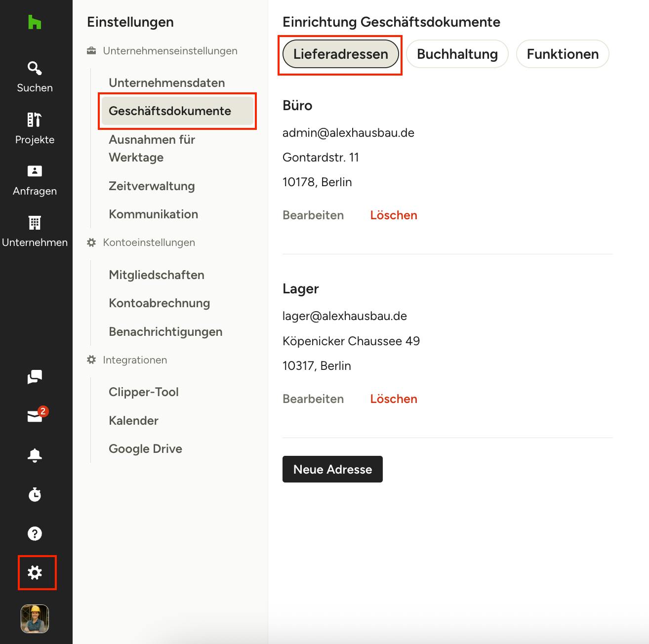Edit the Büro address via Bearbeiten
The width and height of the screenshot is (649, 644).
pyautogui.click(x=313, y=215)
